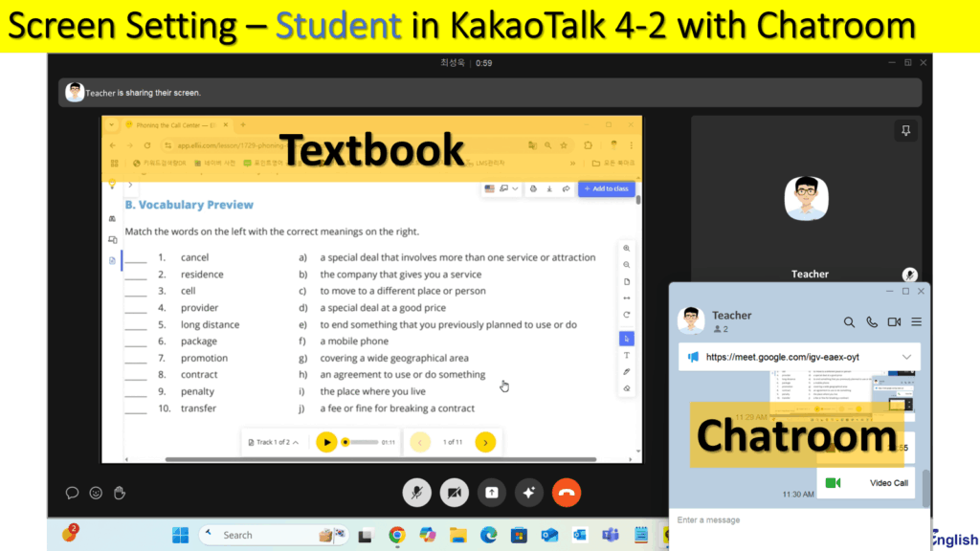Select the text annotation tool
This screenshot has width=980, height=551.
[x=626, y=356]
